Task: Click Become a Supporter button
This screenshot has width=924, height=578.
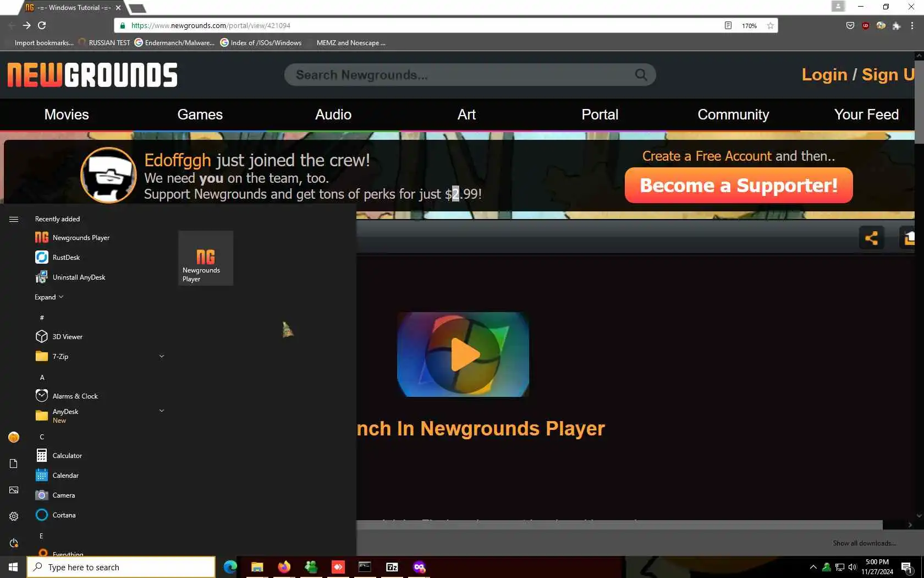Action: (739, 186)
